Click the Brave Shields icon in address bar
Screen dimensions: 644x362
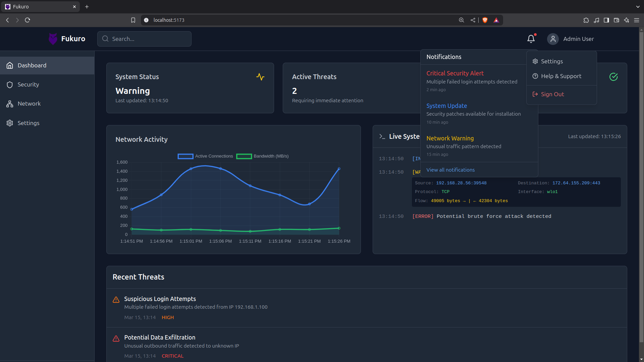(x=485, y=20)
